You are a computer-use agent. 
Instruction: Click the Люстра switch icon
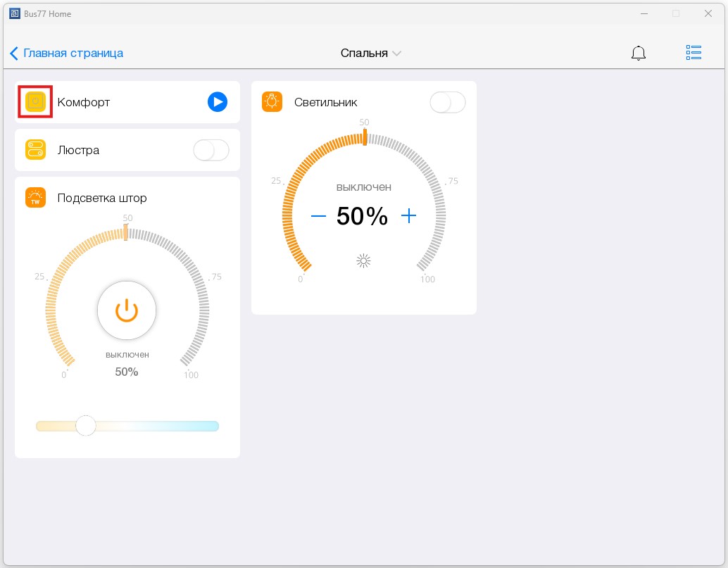[x=35, y=150]
